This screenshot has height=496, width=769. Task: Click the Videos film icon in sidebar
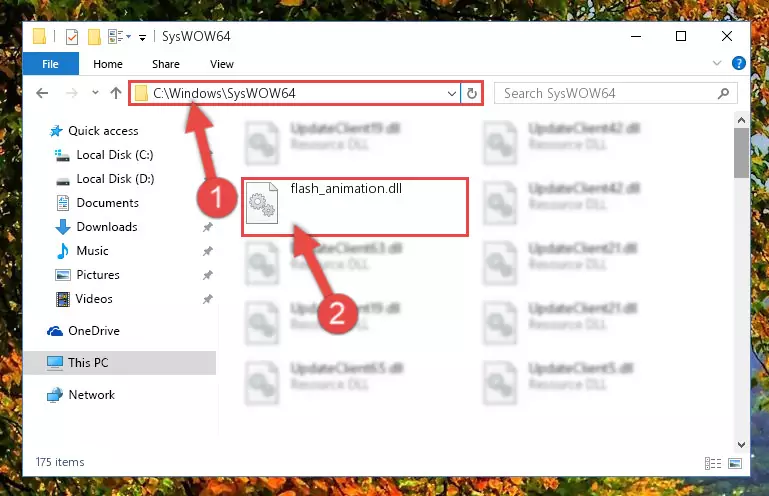pos(63,299)
